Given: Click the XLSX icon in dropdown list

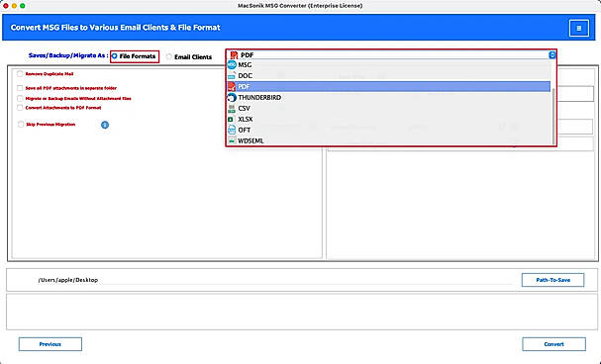Looking at the screenshot, I should click(x=231, y=120).
